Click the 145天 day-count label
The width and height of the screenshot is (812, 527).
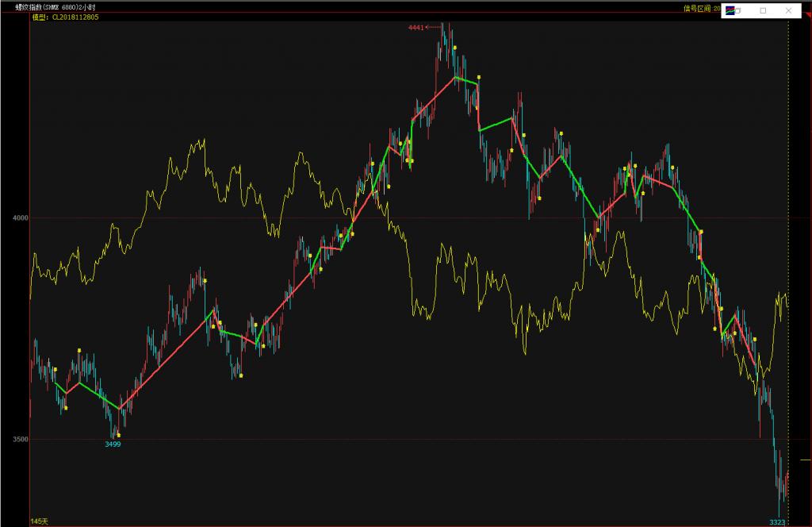pyautogui.click(x=40, y=521)
